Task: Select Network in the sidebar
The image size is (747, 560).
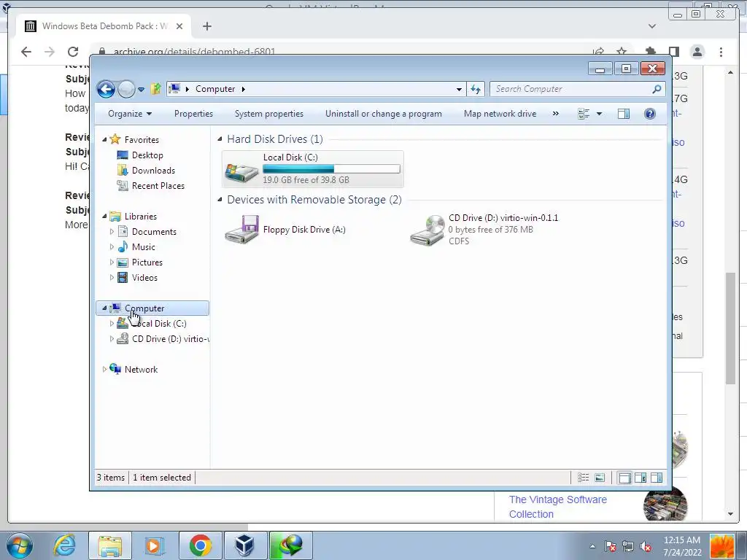Action: tap(141, 370)
